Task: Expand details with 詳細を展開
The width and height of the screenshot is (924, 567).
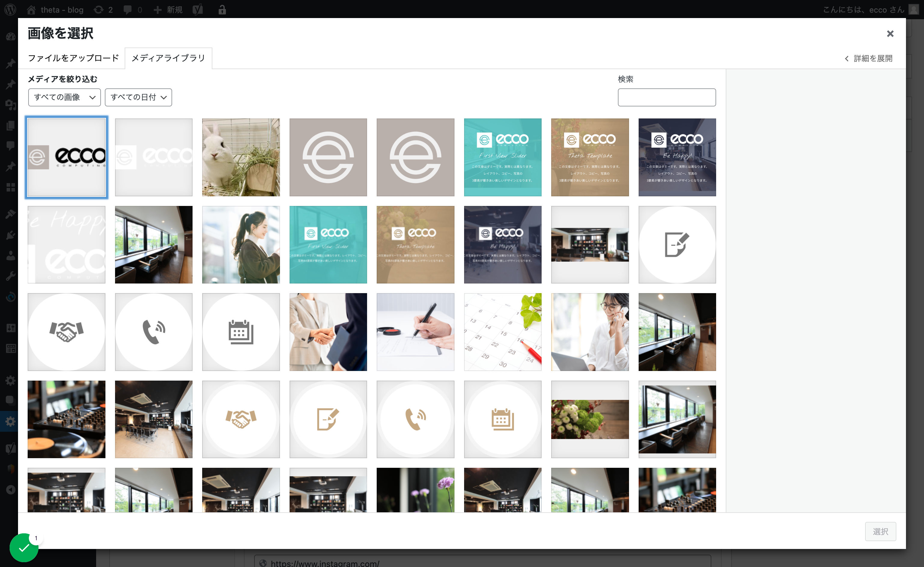Action: click(x=868, y=59)
